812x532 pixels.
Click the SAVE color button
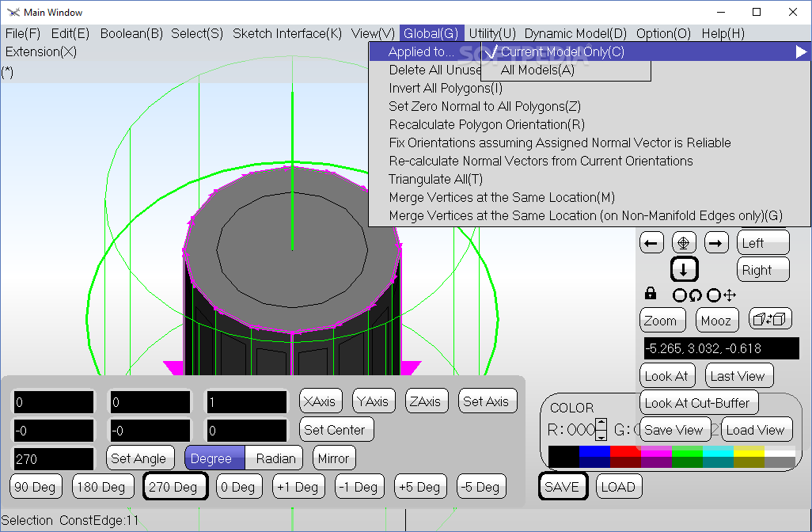click(563, 486)
